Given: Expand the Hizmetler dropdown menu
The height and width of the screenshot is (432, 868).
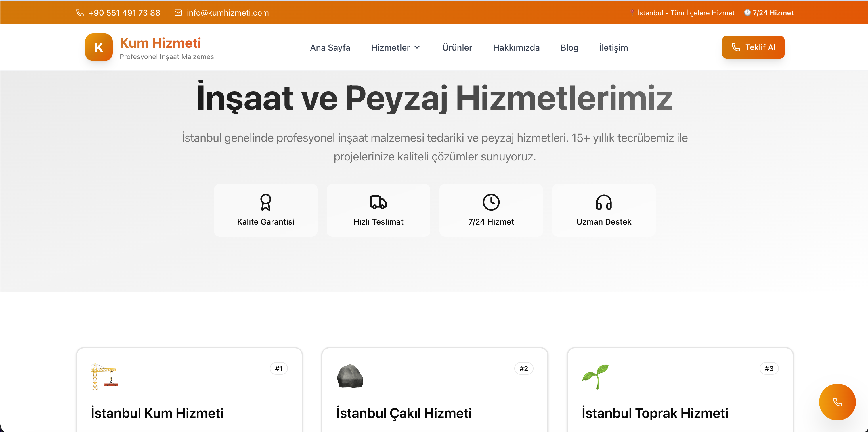Looking at the screenshot, I should (x=395, y=47).
